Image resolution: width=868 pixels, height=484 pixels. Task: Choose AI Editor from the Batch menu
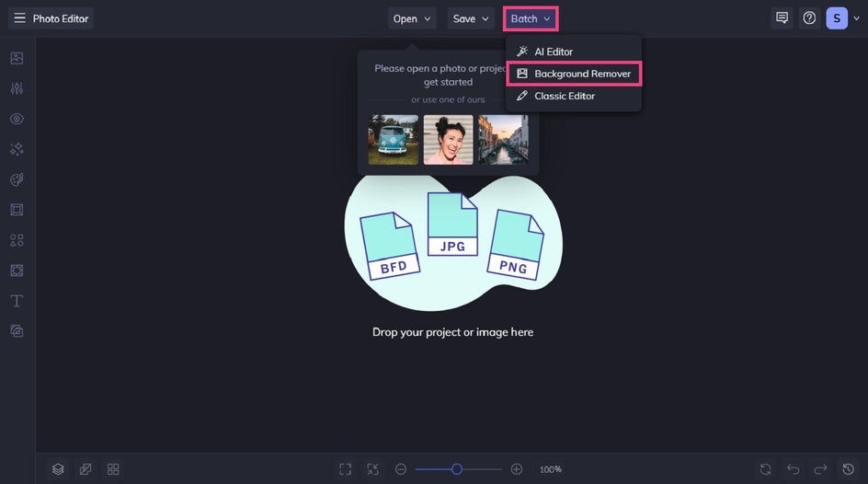(574, 52)
